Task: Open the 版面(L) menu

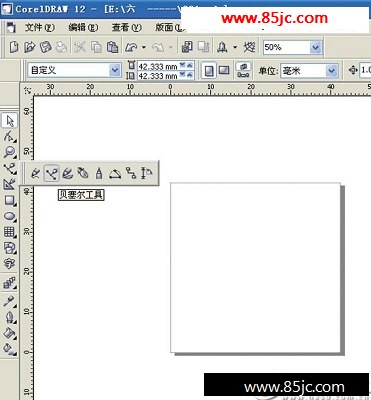Action: [170, 28]
